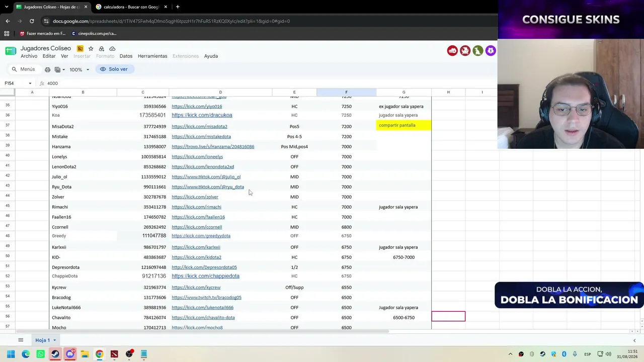Select column F header
This screenshot has height=362, width=644.
pos(346,92)
